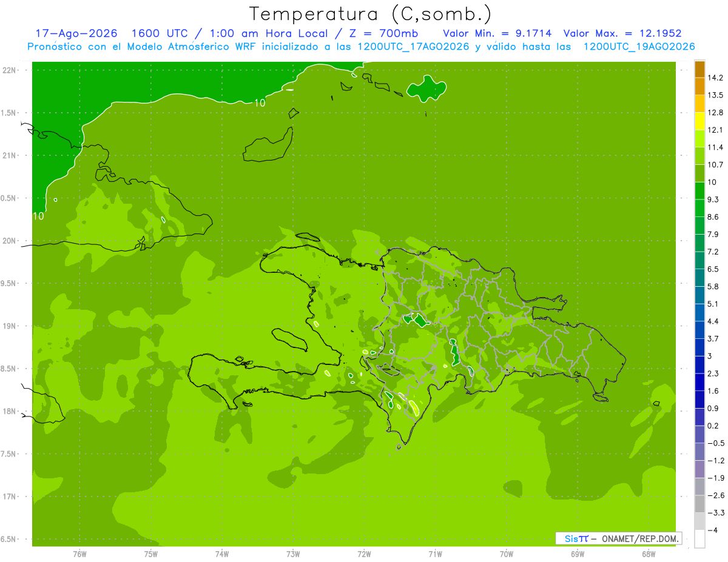Click the "69W" longitude label
This screenshot has width=728, height=562.
click(578, 554)
